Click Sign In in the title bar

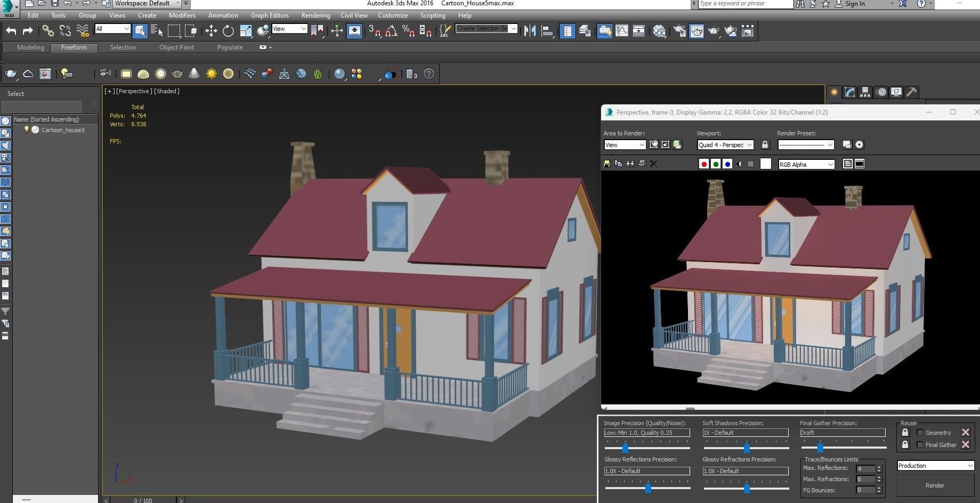tap(855, 4)
